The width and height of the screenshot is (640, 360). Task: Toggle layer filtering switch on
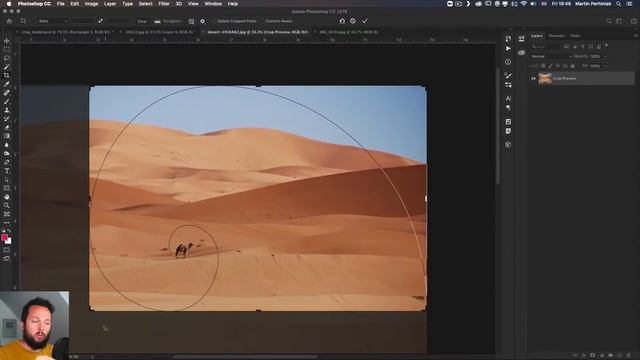coord(607,46)
